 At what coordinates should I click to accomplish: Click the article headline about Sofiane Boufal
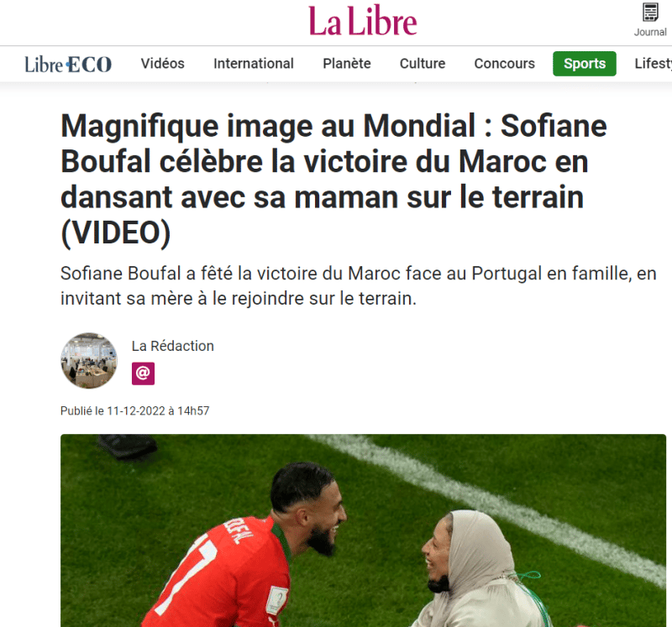click(x=333, y=180)
